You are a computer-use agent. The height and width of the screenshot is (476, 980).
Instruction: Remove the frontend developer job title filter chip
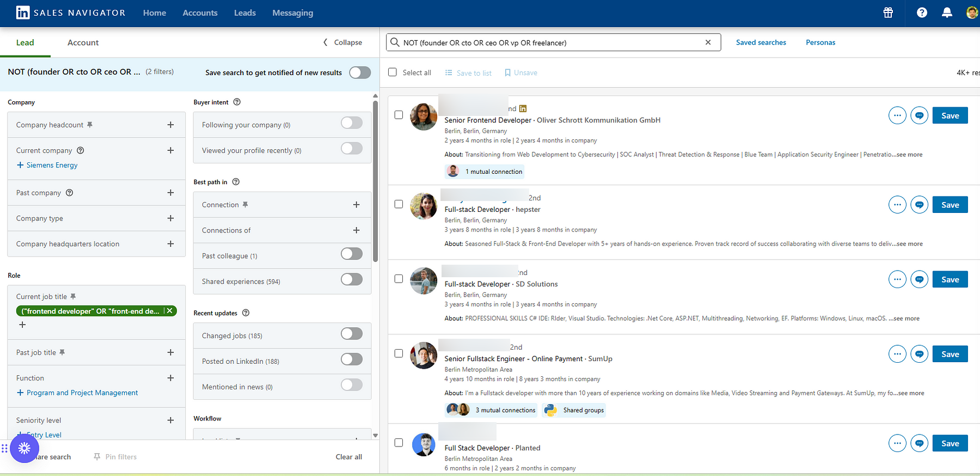pyautogui.click(x=170, y=311)
